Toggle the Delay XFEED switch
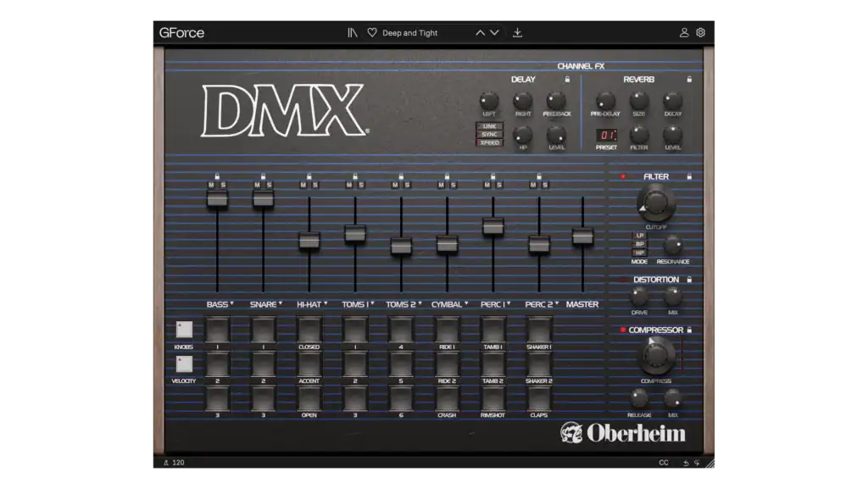The image size is (868, 489). pos(489,142)
